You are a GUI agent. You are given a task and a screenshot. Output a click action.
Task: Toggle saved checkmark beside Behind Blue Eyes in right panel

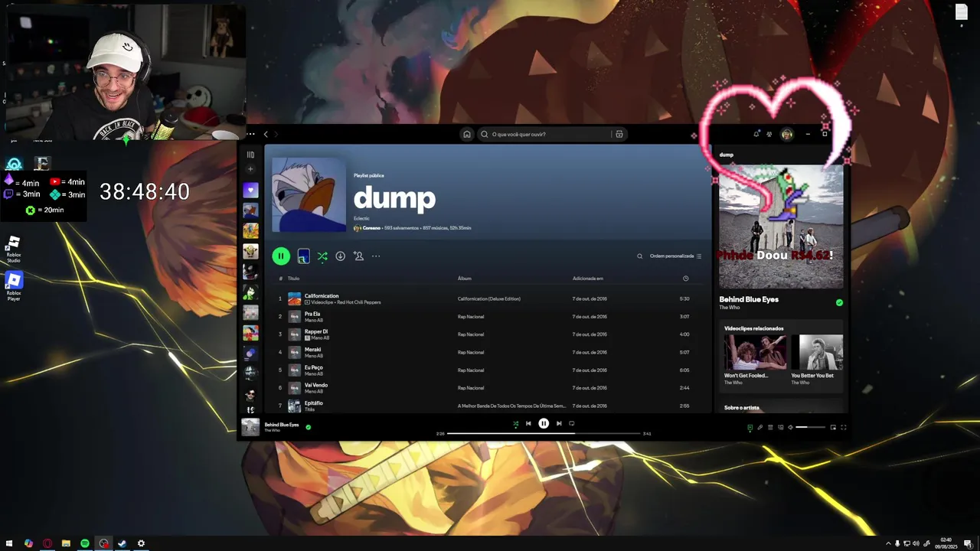(x=839, y=303)
